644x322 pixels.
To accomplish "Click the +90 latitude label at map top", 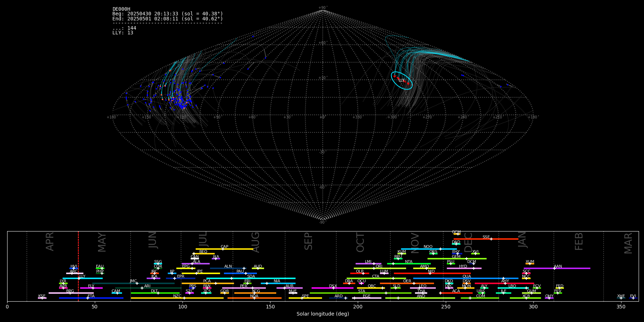I will click(x=323, y=8).
